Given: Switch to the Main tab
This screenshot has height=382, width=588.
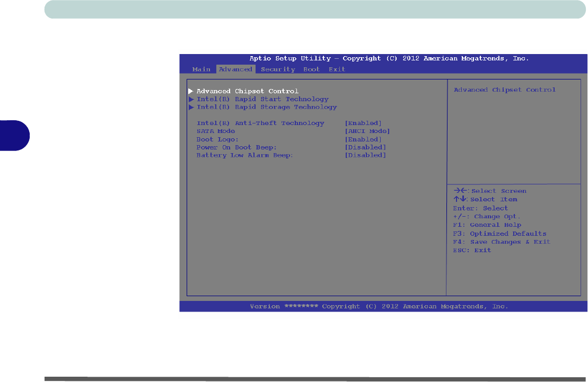Looking at the screenshot, I should 201,69.
